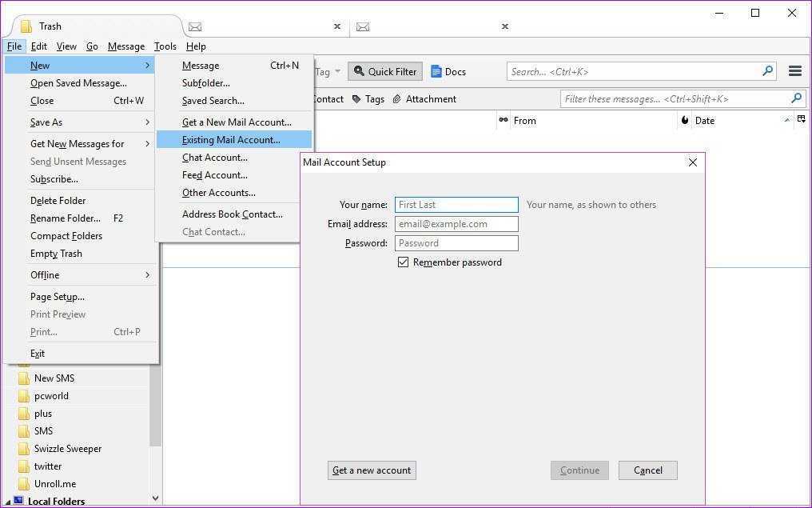Viewport: 812px width, 508px height.
Task: Open the Tools menu in menu bar
Action: (165, 46)
